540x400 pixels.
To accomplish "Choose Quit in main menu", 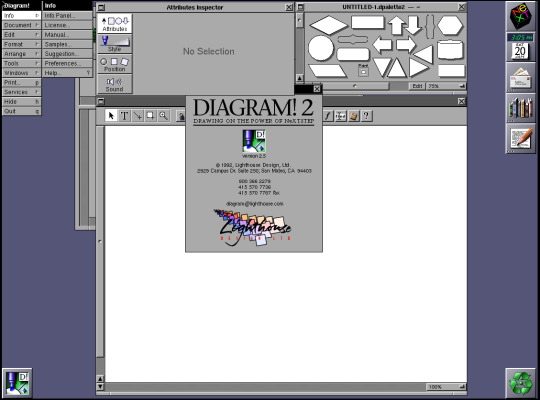I will point(21,111).
